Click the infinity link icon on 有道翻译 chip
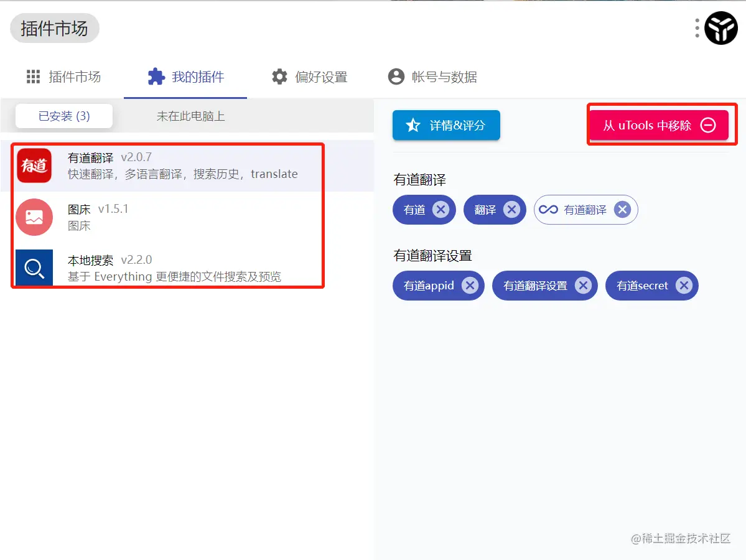 point(548,209)
